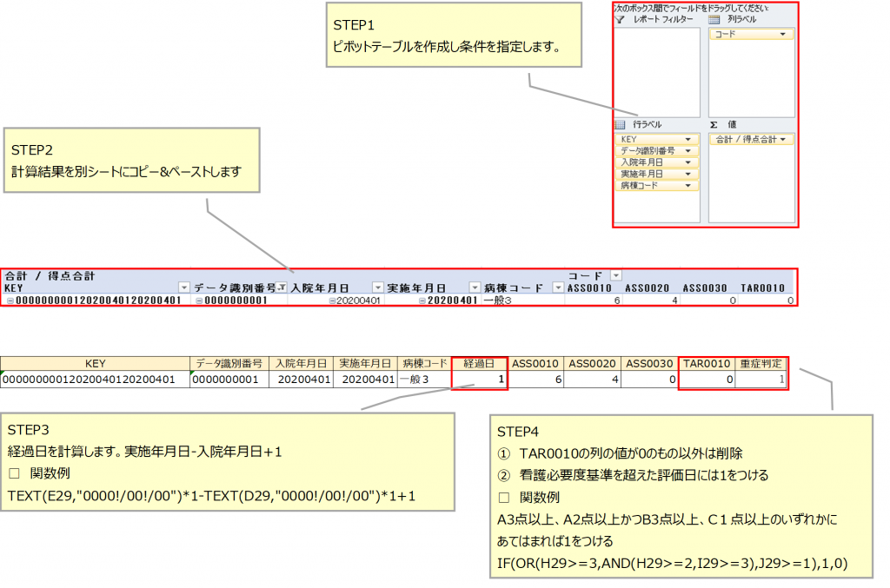Open the KEY field dropdown in 行ラベル
The width and height of the screenshot is (890, 588).
(x=689, y=140)
